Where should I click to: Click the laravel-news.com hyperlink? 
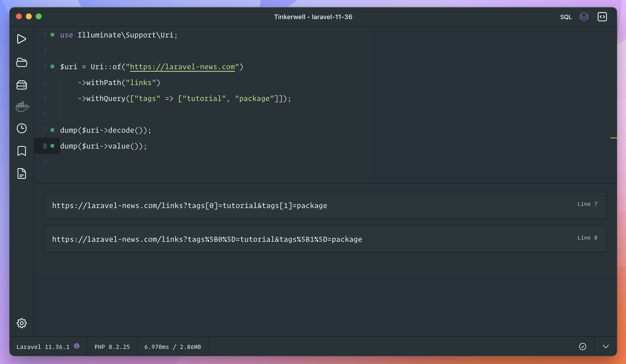[182, 67]
